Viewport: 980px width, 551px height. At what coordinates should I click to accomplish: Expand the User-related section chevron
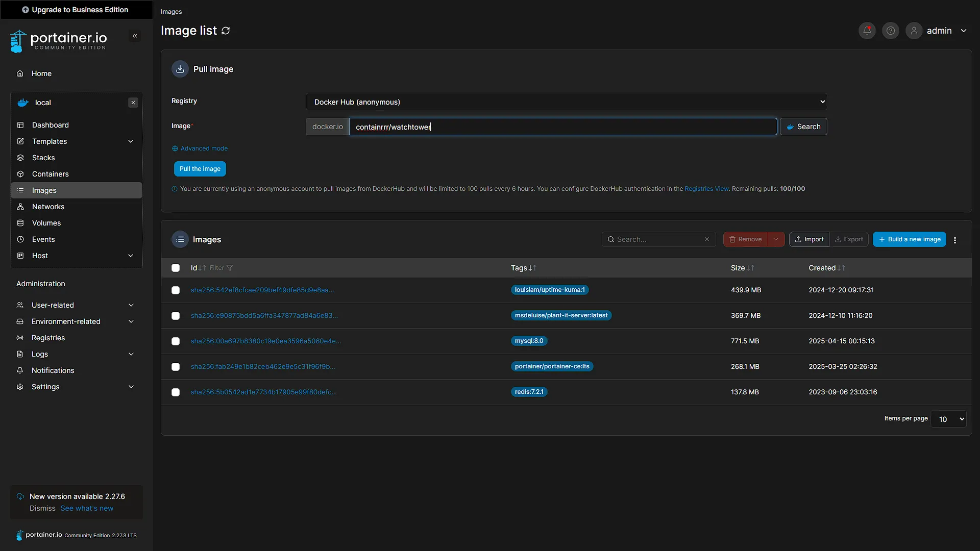pos(131,305)
